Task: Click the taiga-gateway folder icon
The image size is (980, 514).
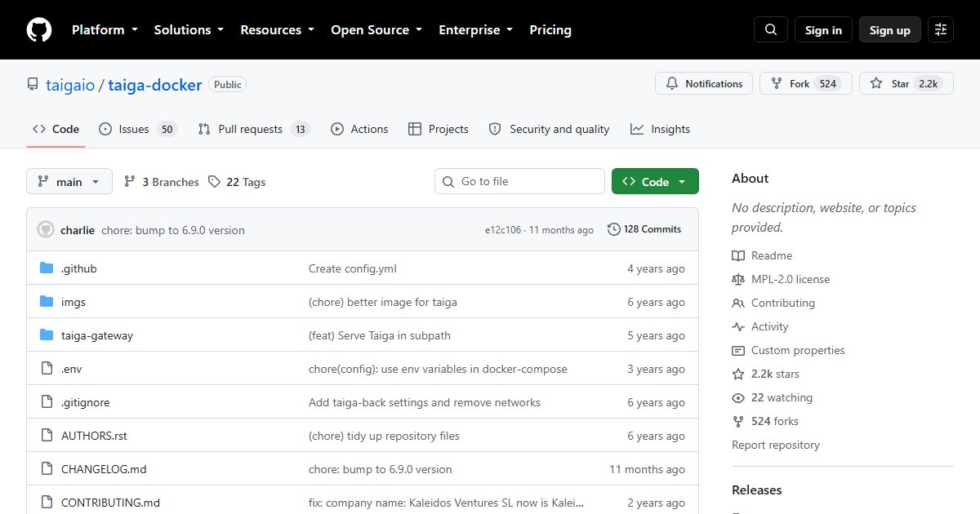Action: [x=47, y=335]
